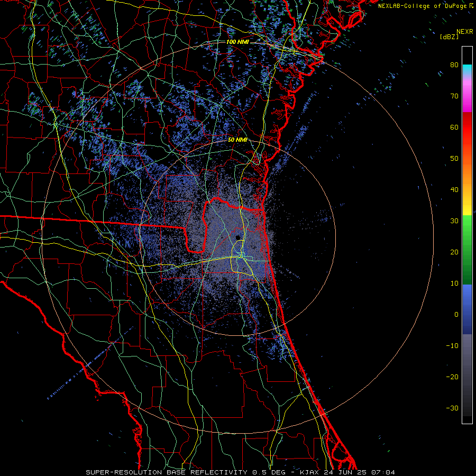Screen dimensions: 476x476
Task: Click the 30 dBZ scale value
Action: coord(454,221)
